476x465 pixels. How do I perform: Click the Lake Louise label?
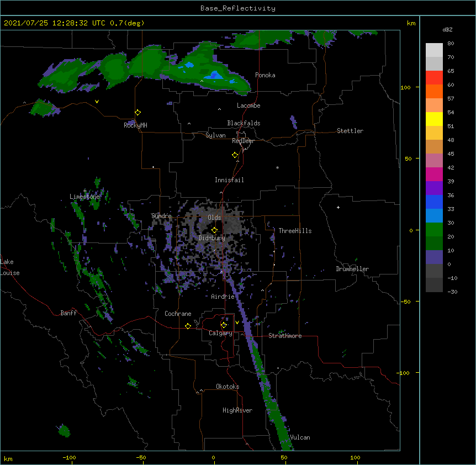[10, 267]
